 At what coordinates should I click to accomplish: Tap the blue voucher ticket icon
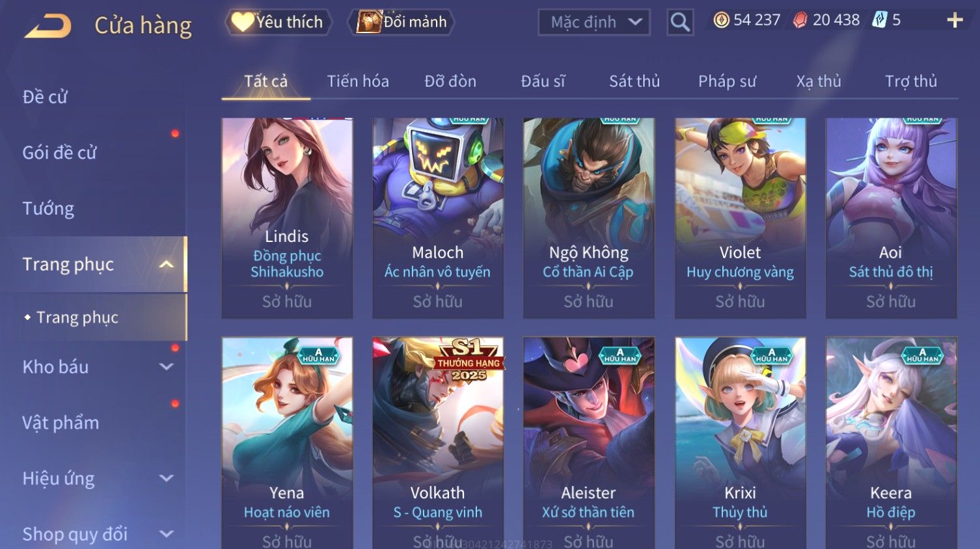(x=880, y=20)
